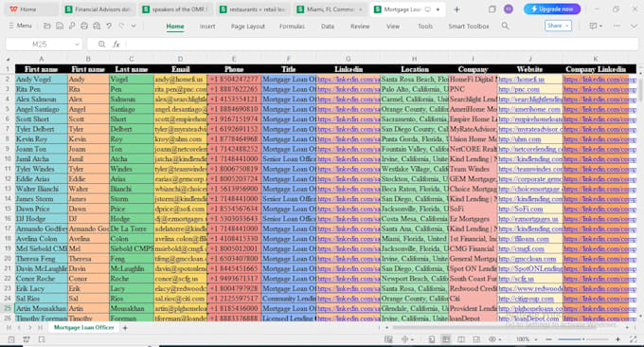Switch to the Financial Advisors document tab
Image resolution: width=644 pixels, height=347 pixels.
pos(98,9)
